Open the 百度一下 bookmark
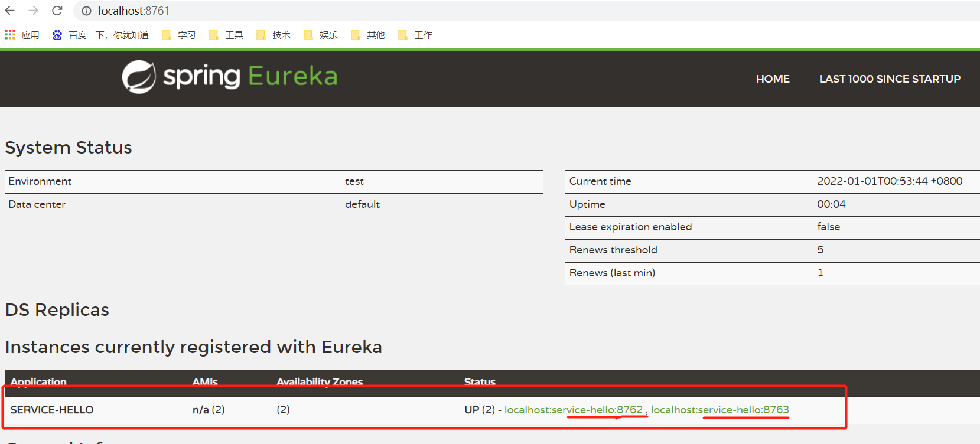The image size is (980, 444). [x=100, y=35]
